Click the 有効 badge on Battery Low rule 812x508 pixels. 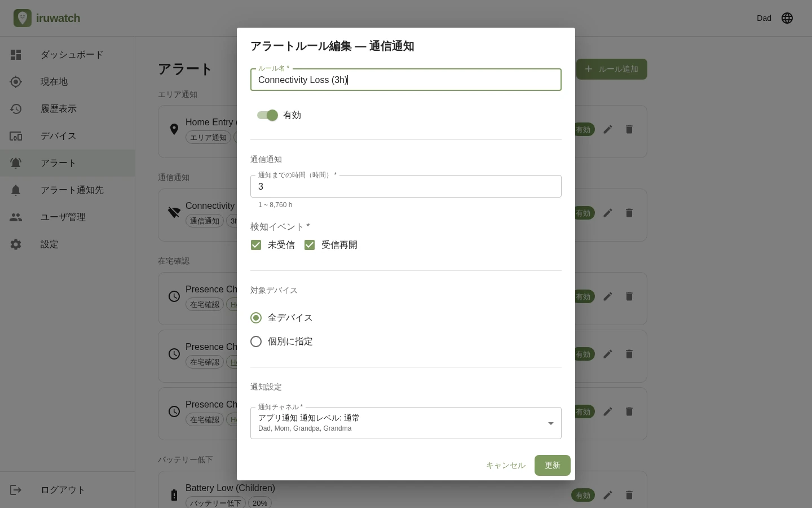583,495
